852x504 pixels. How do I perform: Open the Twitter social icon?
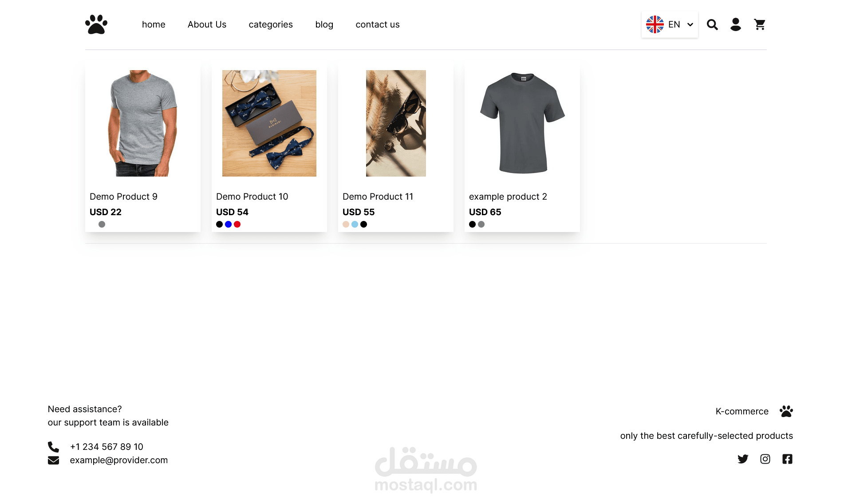[743, 459]
